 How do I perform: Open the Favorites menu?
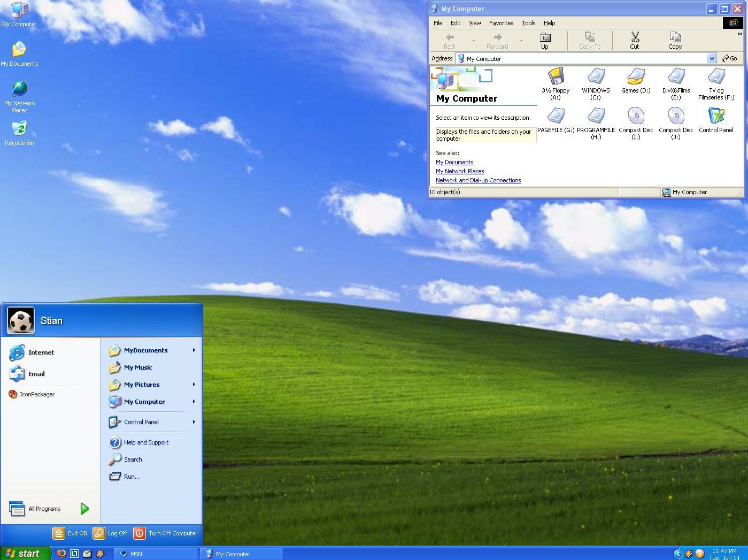(502, 23)
